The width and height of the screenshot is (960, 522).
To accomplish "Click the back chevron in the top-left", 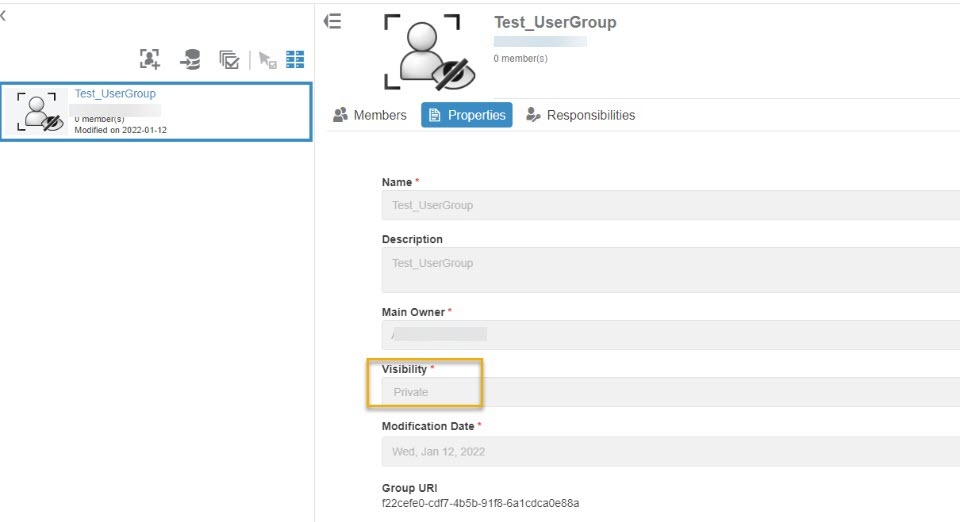I will tap(4, 16).
